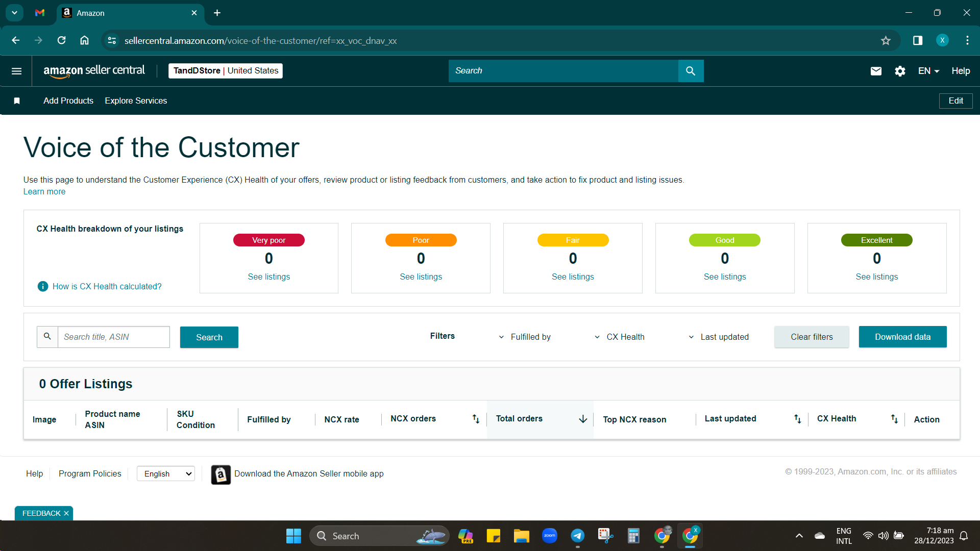Click the bookmark icon in navigation bar
The height and width of the screenshot is (551, 980).
pyautogui.click(x=17, y=101)
